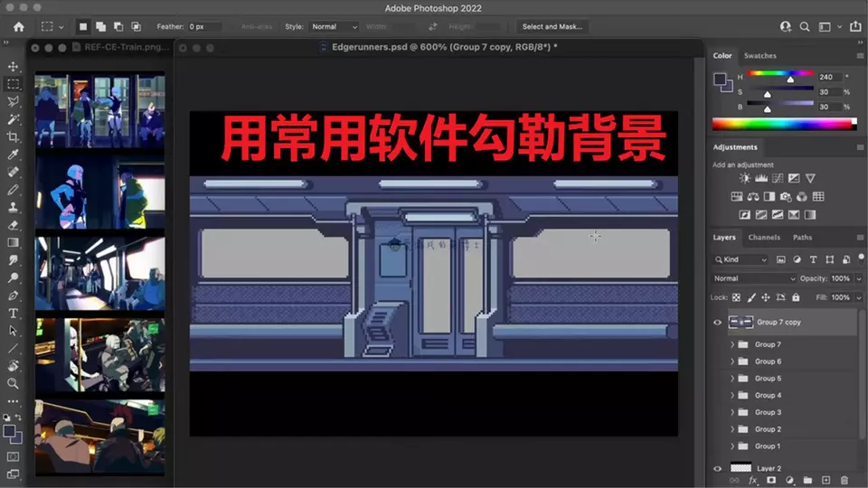868x488 pixels.
Task: Toggle visibility of Group 7 copy
Action: click(717, 322)
